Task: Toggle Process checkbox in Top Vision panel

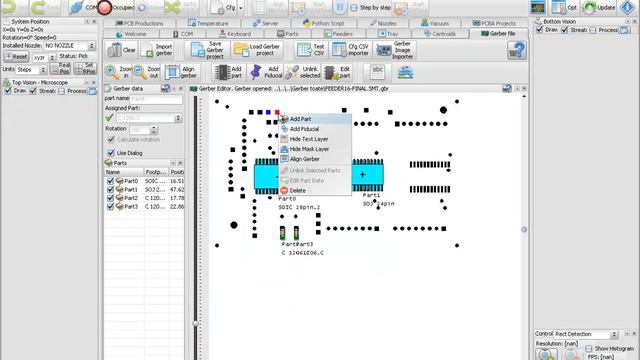Action: click(61, 91)
